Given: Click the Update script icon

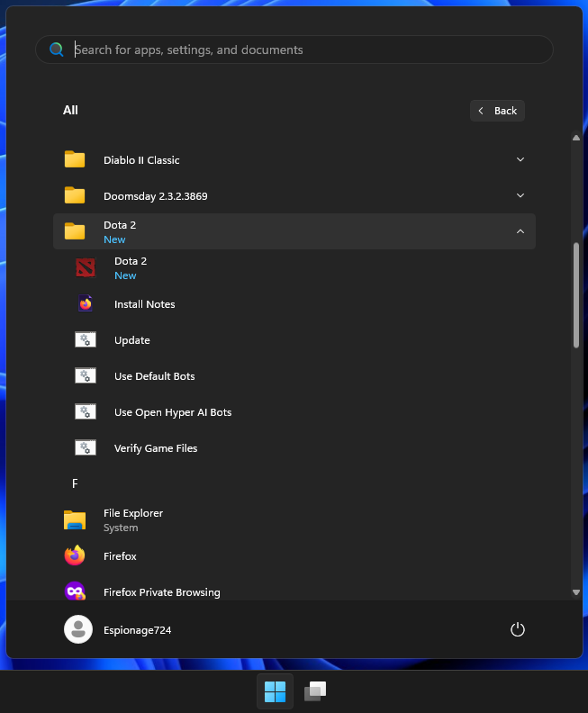Looking at the screenshot, I should [86, 340].
